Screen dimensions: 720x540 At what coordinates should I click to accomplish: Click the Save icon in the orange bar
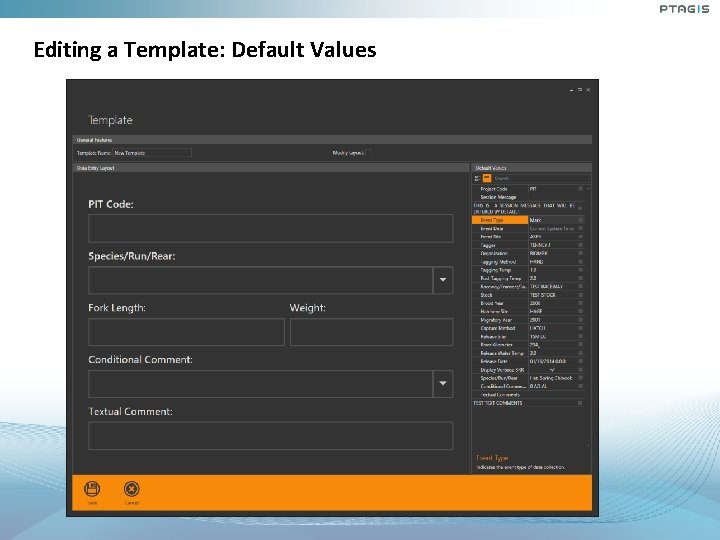(x=92, y=489)
